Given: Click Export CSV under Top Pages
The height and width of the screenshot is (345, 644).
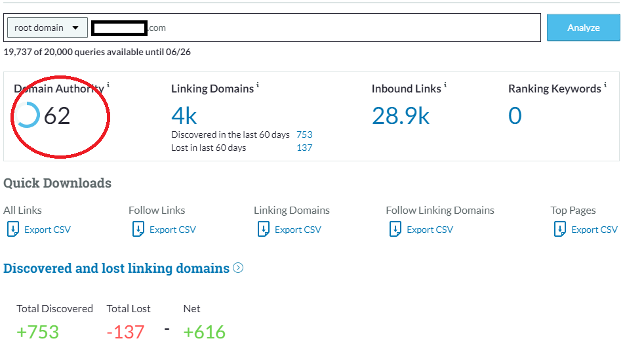Looking at the screenshot, I should 594,230.
